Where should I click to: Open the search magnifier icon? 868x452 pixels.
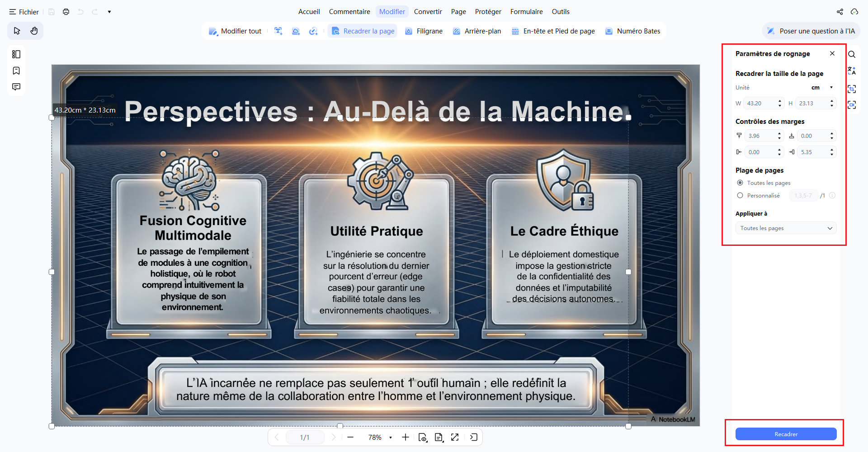[x=852, y=54]
